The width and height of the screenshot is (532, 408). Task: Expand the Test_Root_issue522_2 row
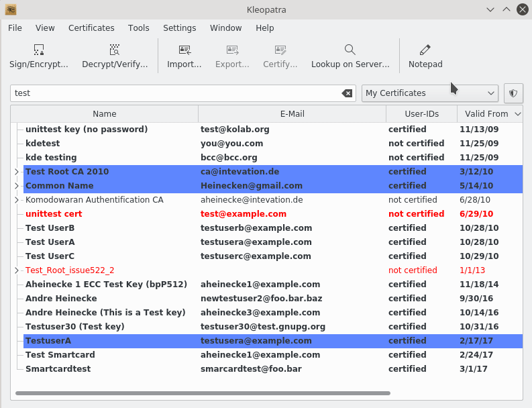point(17,270)
